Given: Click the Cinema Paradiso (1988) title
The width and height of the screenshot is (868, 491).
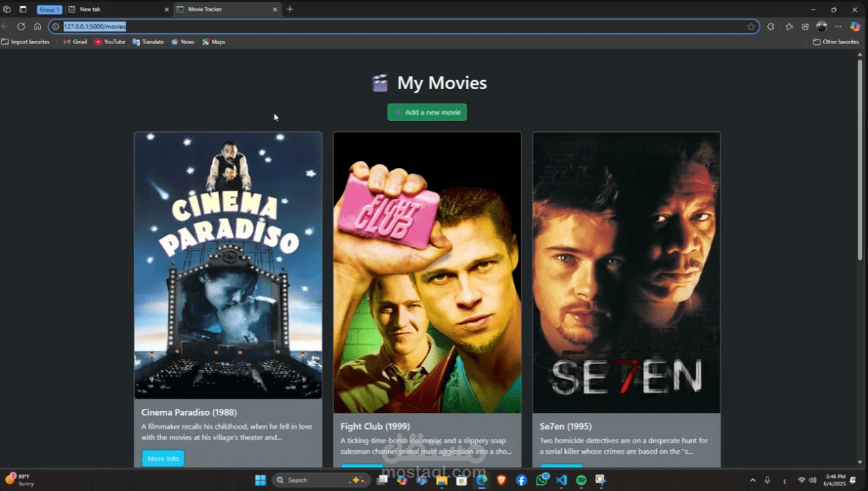Looking at the screenshot, I should click(x=189, y=412).
